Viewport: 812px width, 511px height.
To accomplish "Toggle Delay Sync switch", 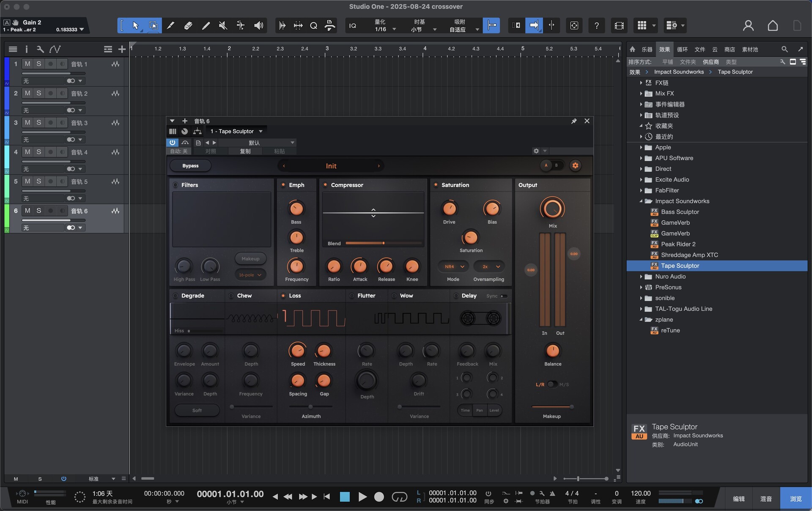I will (504, 296).
